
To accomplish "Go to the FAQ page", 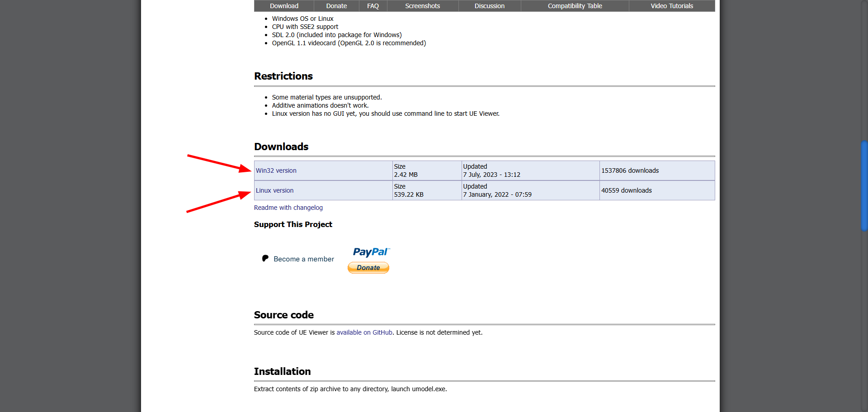I will pyautogui.click(x=373, y=6).
